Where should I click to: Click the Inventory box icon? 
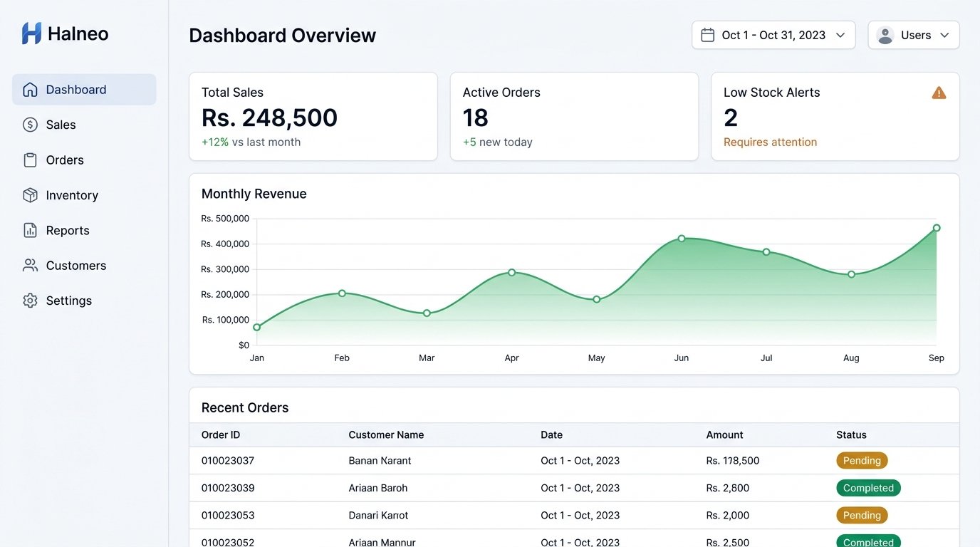click(x=30, y=195)
